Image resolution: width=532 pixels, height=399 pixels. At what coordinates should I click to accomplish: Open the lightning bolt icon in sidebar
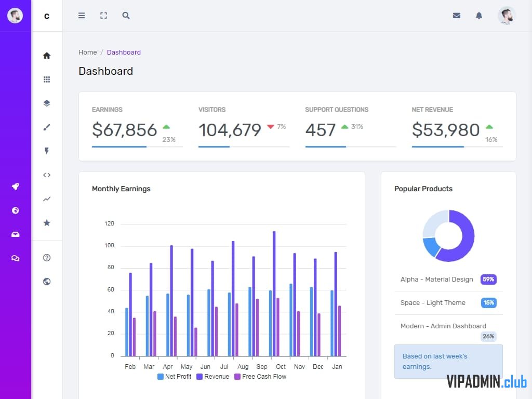click(47, 151)
